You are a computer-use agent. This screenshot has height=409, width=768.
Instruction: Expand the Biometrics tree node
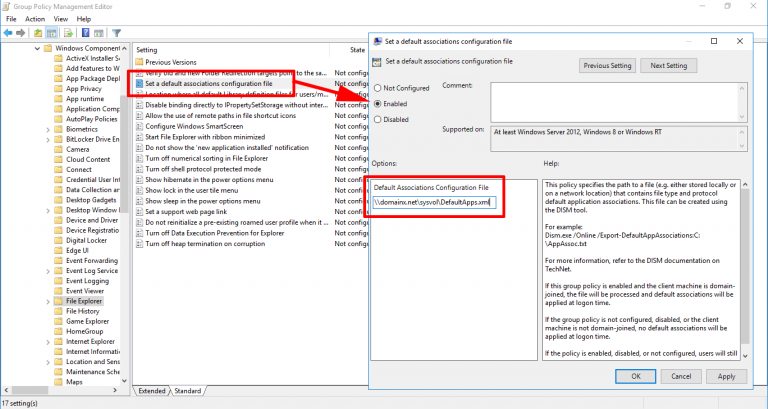[x=48, y=129]
